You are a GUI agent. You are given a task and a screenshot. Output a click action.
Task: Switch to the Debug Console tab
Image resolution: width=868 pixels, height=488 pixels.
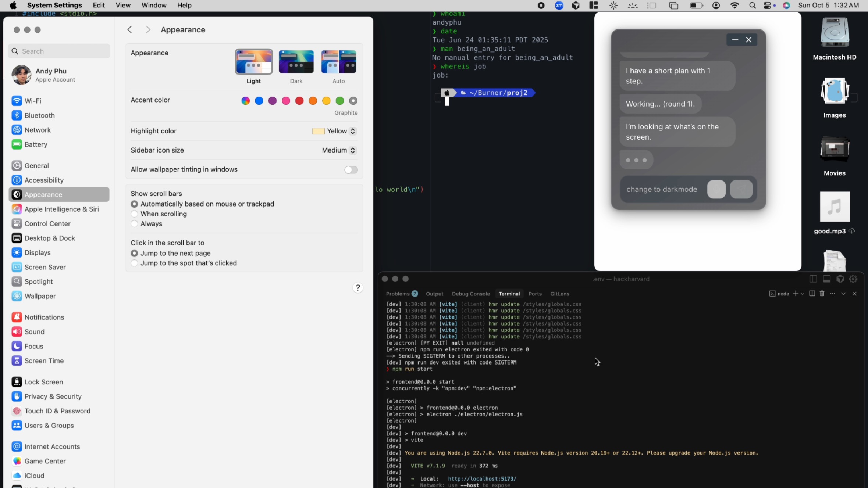coord(470,294)
